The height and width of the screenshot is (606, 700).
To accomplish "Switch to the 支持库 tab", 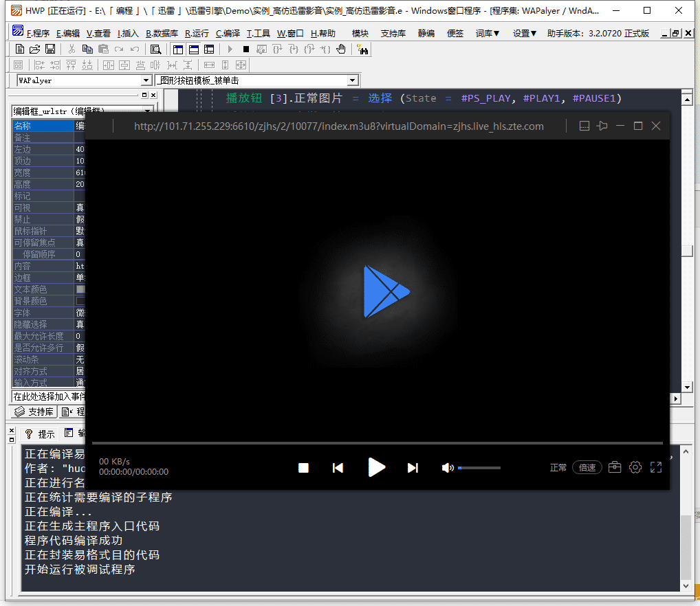I will click(34, 412).
